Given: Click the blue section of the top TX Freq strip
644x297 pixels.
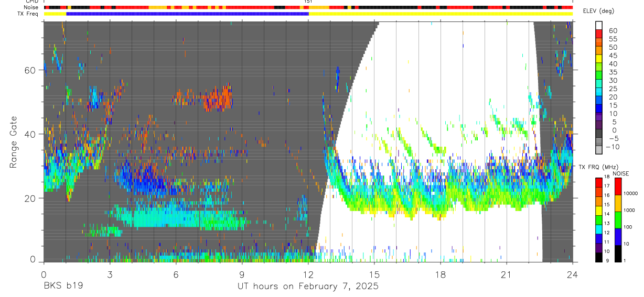Looking at the screenshot, I should coord(187,14).
